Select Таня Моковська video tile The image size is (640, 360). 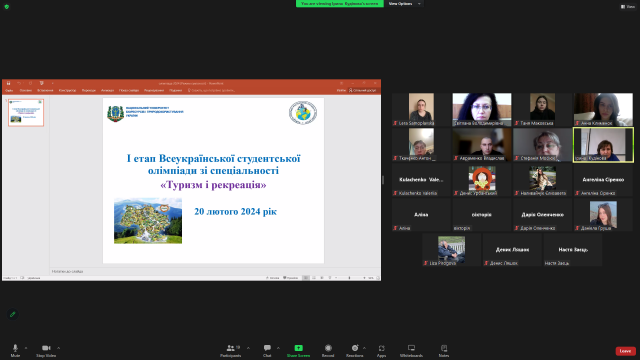(x=542, y=109)
